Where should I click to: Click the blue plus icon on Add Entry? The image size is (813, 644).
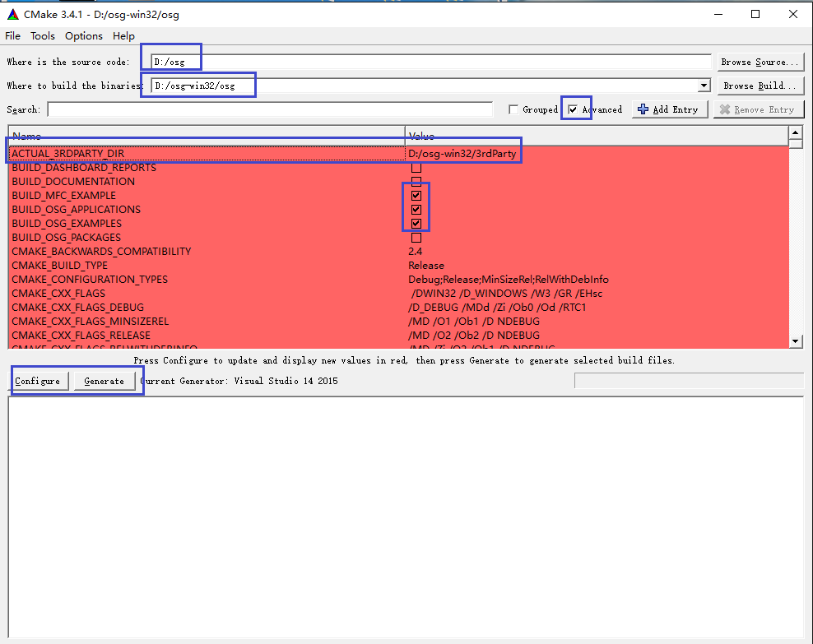[643, 109]
